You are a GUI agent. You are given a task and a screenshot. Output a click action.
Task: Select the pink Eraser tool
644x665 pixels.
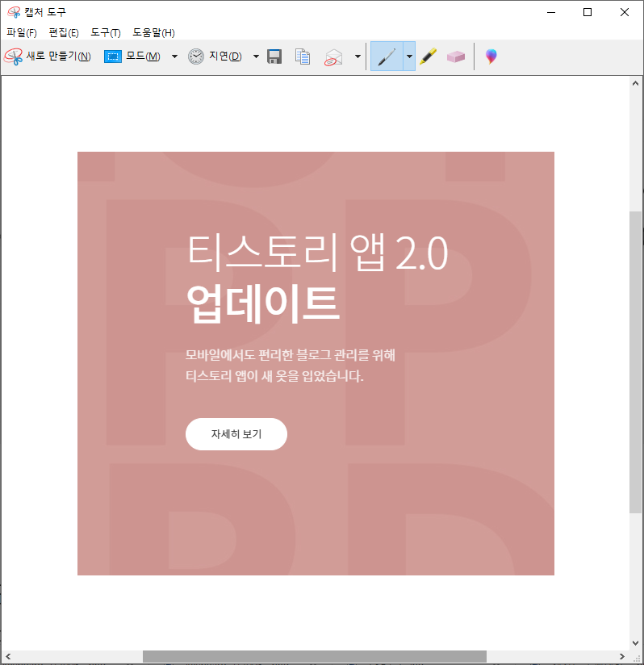pyautogui.click(x=456, y=56)
